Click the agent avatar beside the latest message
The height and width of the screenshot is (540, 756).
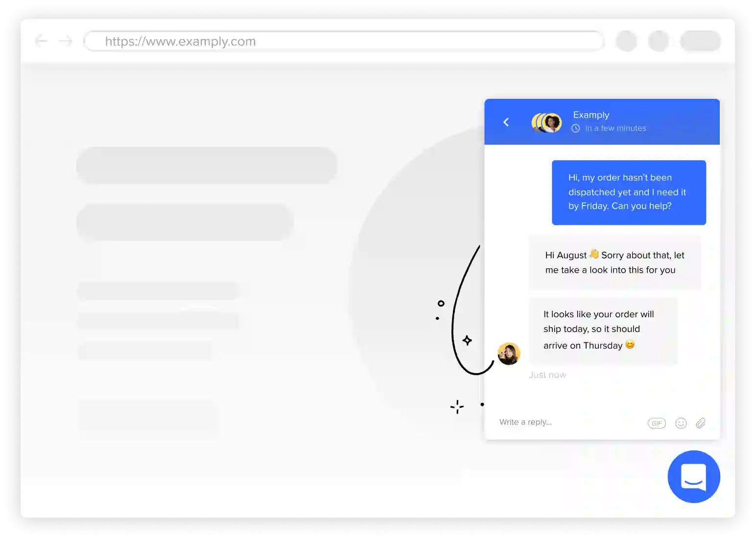tap(509, 353)
